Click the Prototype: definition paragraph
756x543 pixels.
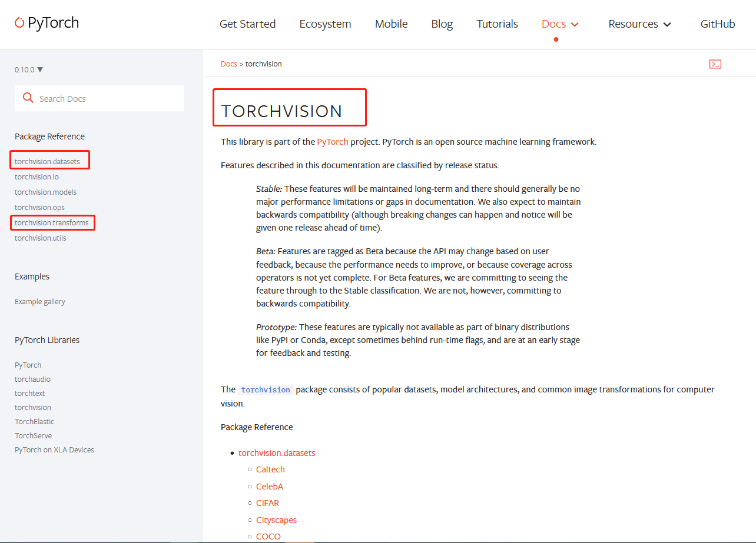[x=418, y=340]
